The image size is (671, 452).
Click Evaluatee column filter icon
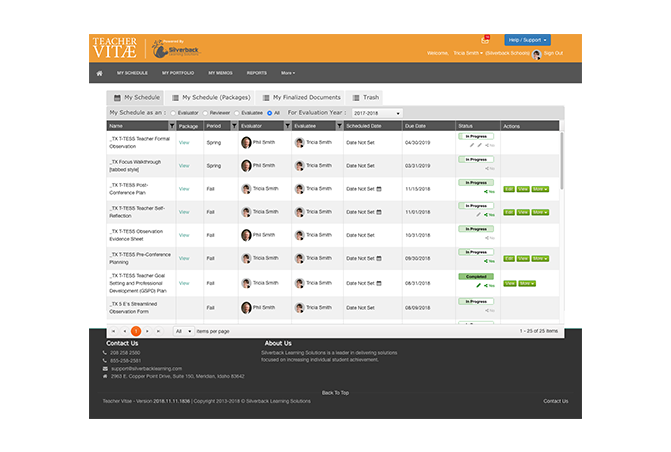(338, 126)
